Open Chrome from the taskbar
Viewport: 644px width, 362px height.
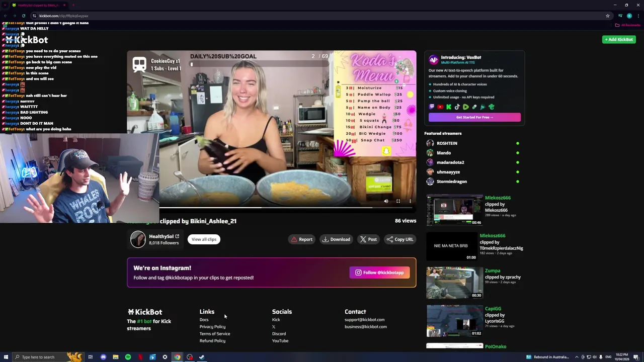pos(177,357)
